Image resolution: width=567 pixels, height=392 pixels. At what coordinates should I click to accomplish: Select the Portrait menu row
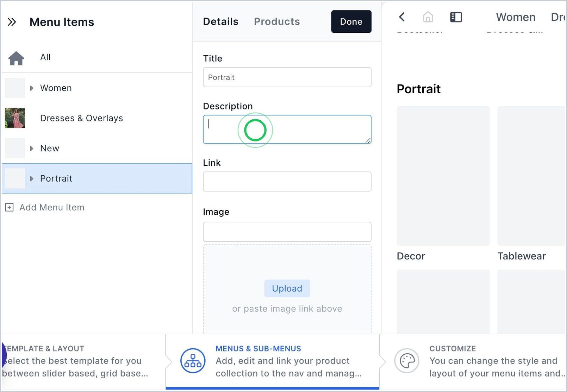pyautogui.click(x=97, y=178)
